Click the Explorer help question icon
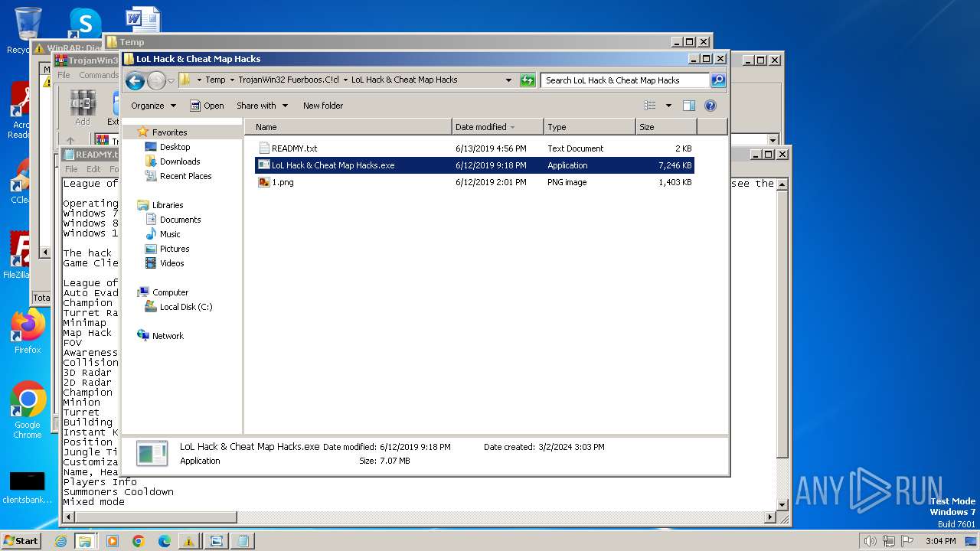This screenshot has width=980, height=551. coord(710,106)
